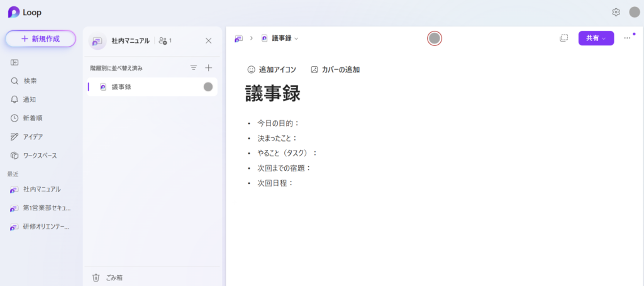
Task: Click カバーの追加 to add cover
Action: [335, 69]
